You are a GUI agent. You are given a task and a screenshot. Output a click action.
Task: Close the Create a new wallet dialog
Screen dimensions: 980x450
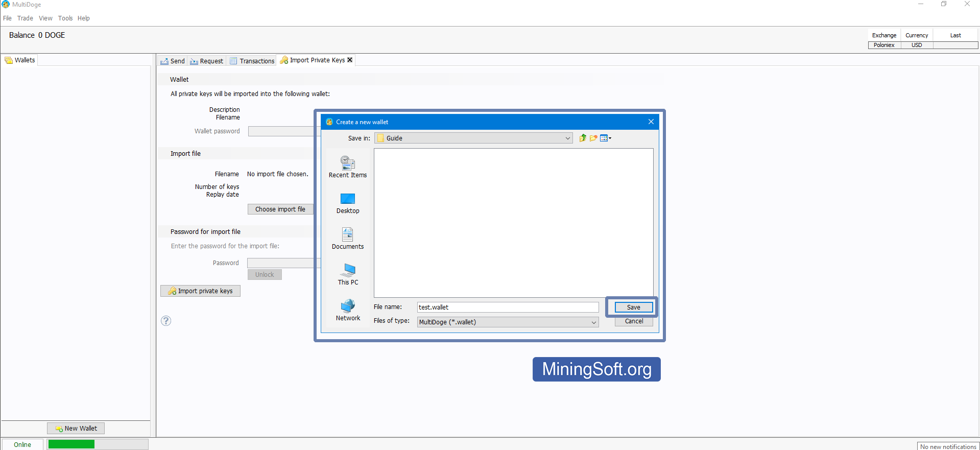651,122
